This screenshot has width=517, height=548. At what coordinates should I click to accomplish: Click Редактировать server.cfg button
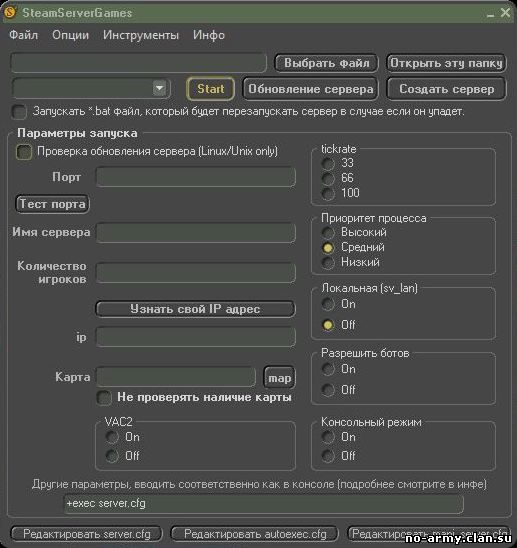coord(87,534)
